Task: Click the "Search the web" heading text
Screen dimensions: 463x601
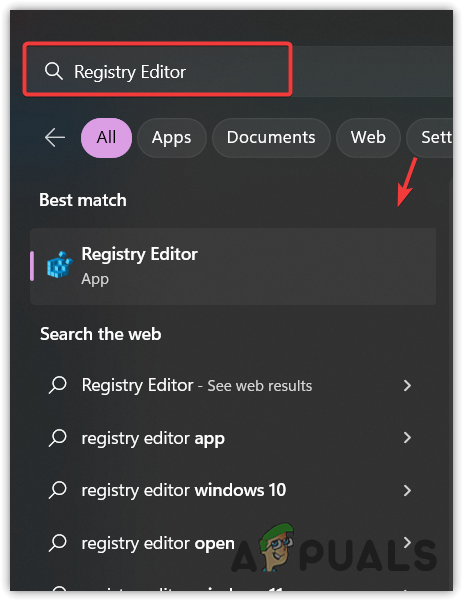Action: (100, 334)
